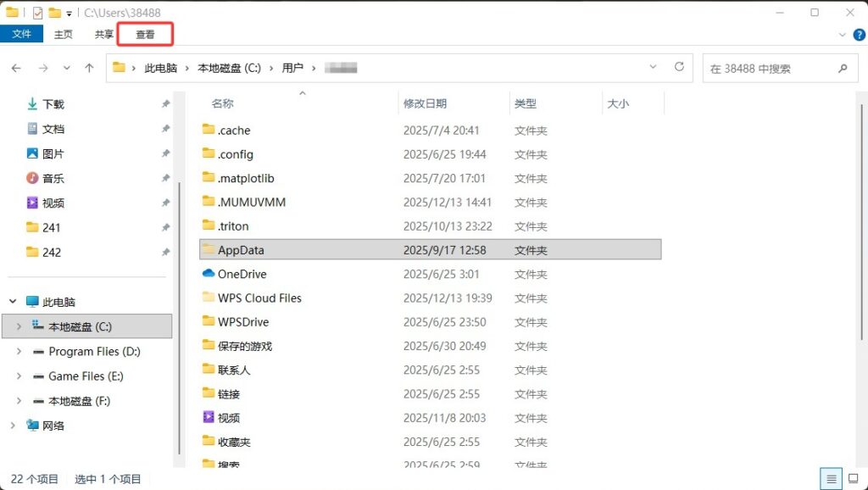This screenshot has width=868, height=490.
Task: Sort by 修改日期 column header
Action: 425,103
